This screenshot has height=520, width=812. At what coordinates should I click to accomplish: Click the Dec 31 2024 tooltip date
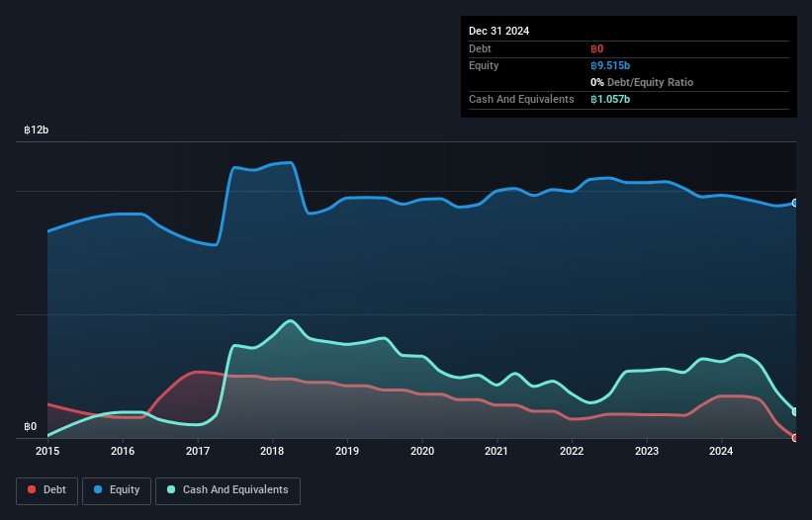498,31
